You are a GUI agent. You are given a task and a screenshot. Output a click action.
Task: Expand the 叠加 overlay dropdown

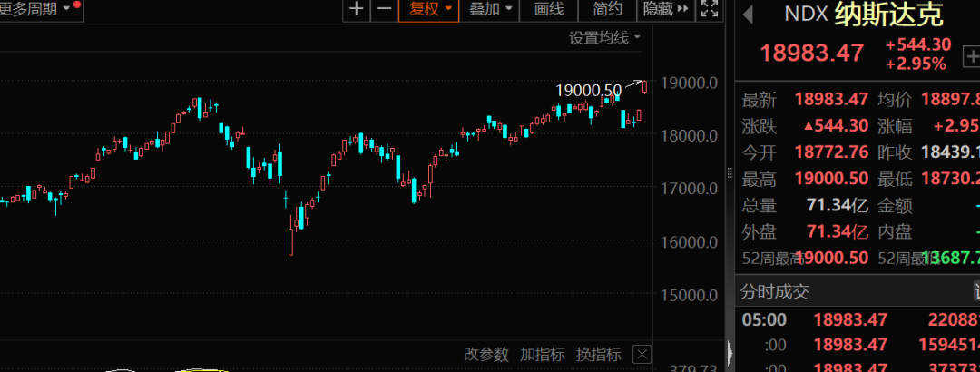491,9
